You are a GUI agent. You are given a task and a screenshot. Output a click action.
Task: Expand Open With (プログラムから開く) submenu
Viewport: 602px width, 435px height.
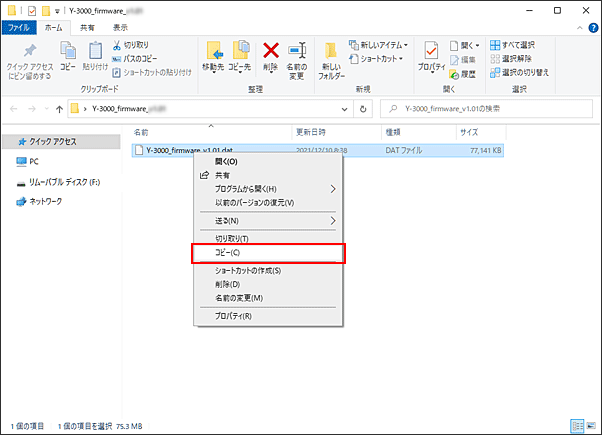(x=265, y=188)
